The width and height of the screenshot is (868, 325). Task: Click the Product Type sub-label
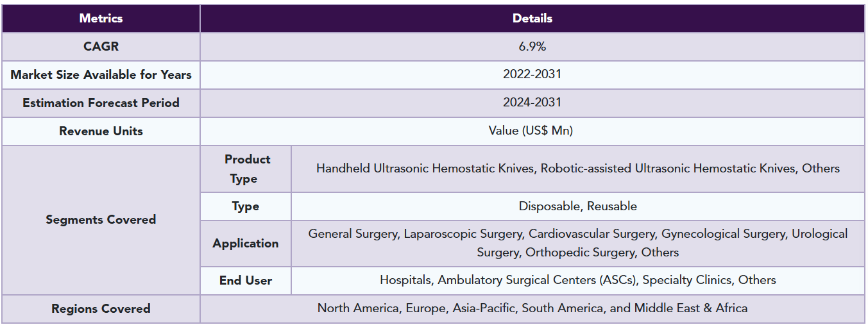(246, 169)
